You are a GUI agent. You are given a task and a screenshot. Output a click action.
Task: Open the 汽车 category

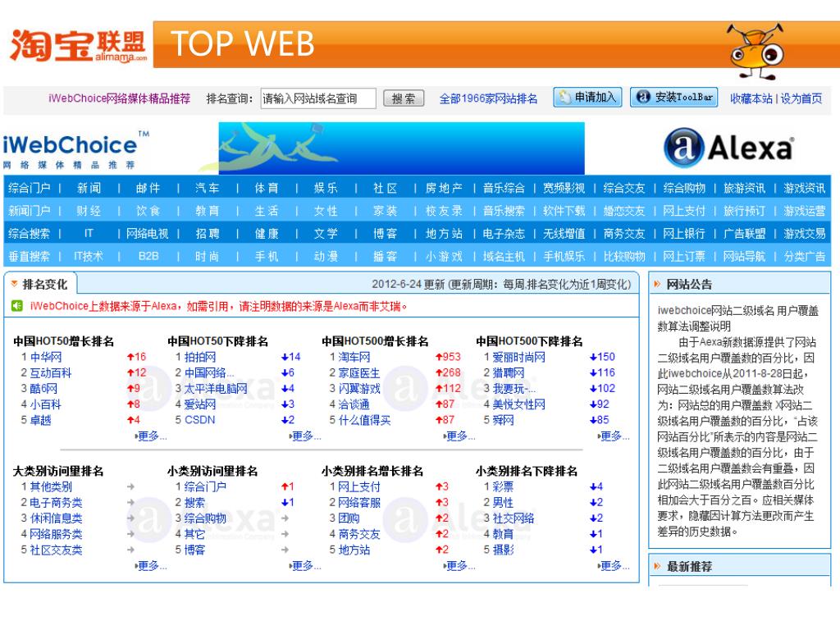(208, 188)
